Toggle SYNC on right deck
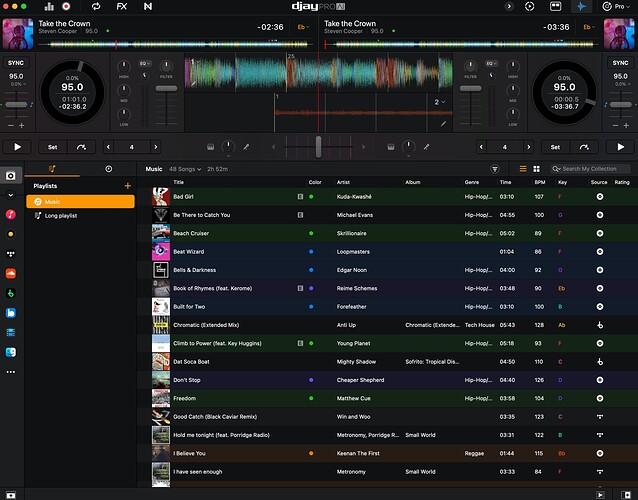 (621, 63)
